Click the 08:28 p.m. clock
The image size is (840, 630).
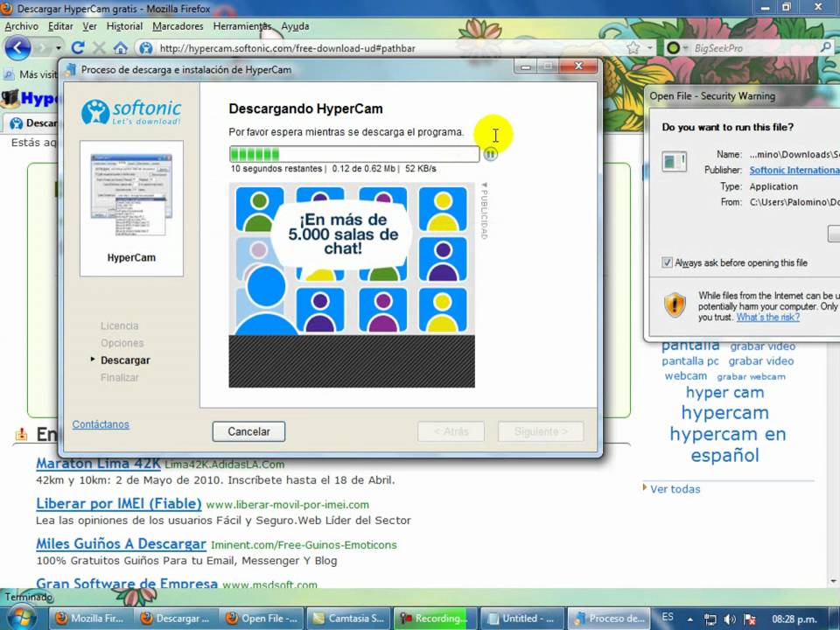(x=794, y=619)
